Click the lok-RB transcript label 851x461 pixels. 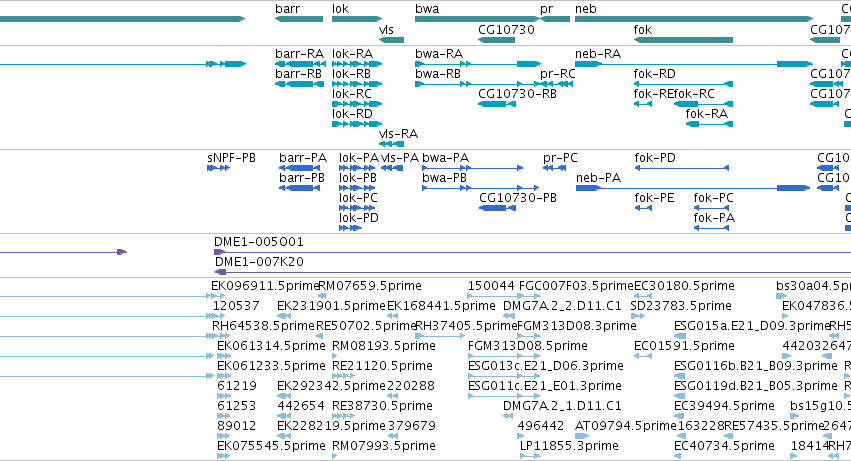(352, 74)
